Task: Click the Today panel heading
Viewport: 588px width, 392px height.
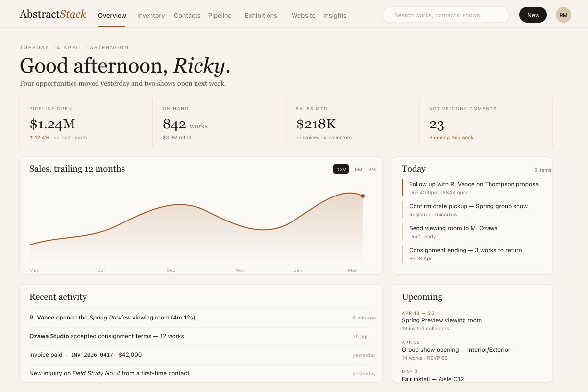Action: coord(414,169)
